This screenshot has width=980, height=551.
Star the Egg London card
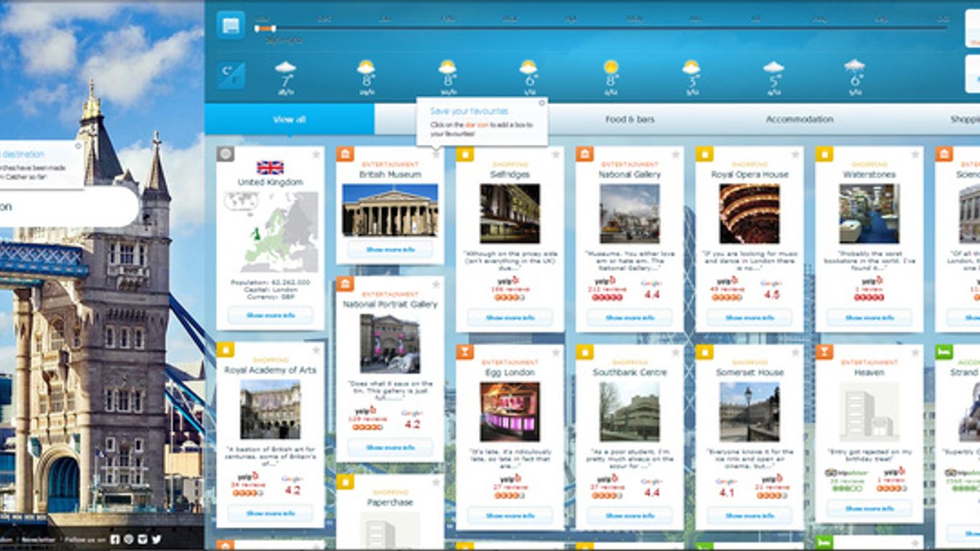(x=555, y=353)
